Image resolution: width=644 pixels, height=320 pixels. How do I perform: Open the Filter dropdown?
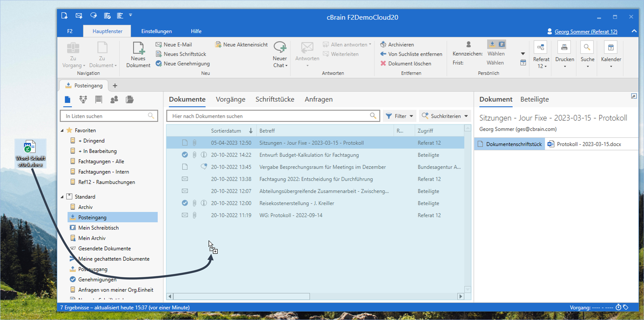(400, 116)
